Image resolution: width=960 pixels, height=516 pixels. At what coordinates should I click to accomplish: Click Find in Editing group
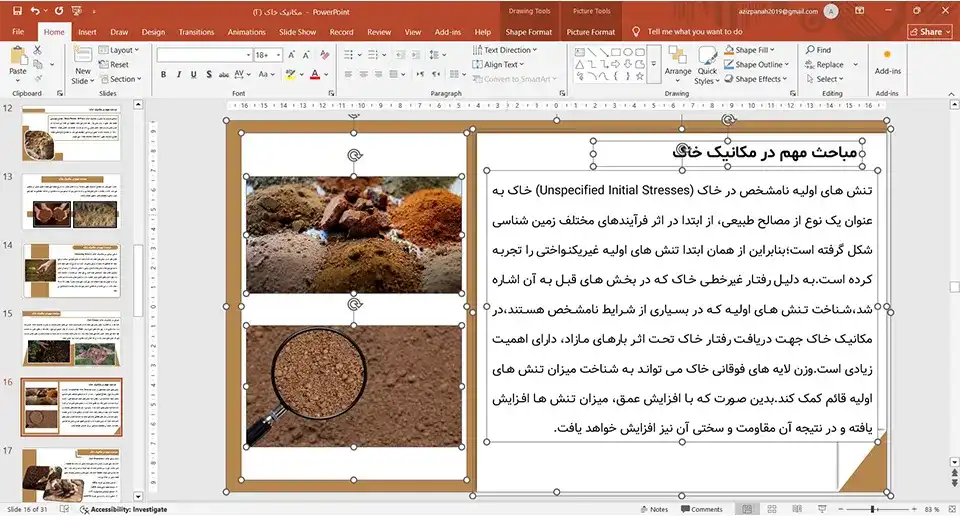819,50
